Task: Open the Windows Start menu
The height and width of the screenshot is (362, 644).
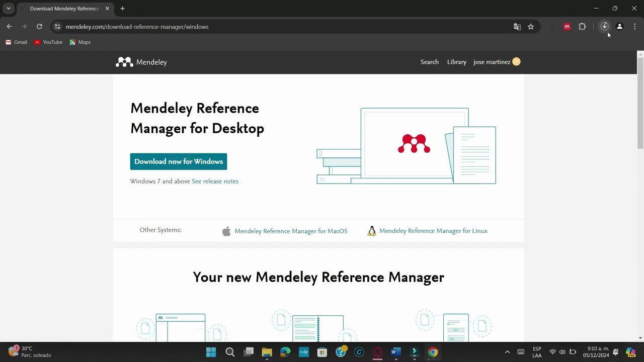Action: 211,352
